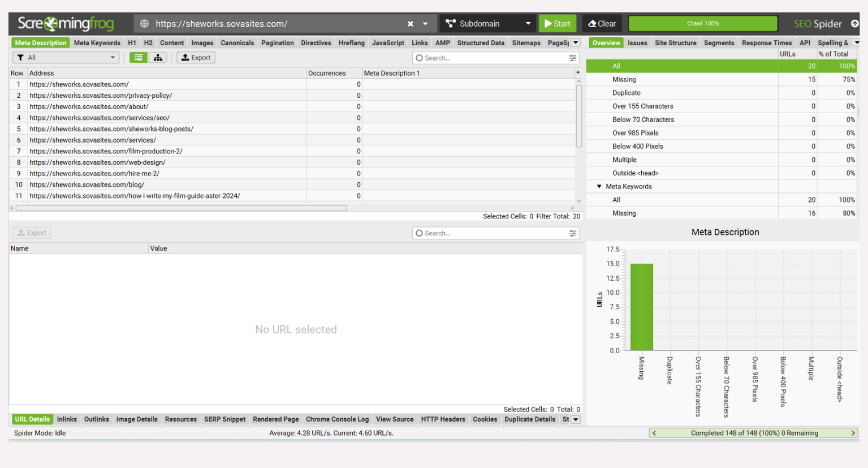Switch to the Issues tab

[x=637, y=43]
